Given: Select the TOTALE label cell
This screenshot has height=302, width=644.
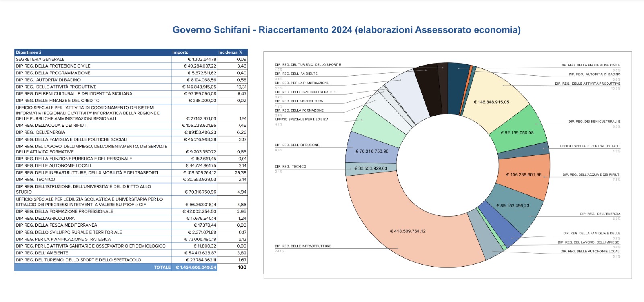Looking at the screenshot, I should pyautogui.click(x=162, y=267).
